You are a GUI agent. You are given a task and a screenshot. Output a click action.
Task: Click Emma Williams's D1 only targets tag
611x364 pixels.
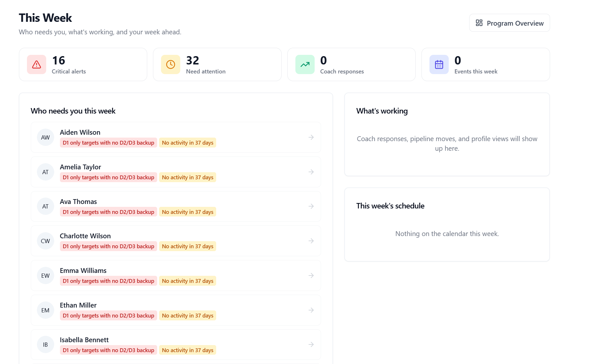tap(108, 281)
